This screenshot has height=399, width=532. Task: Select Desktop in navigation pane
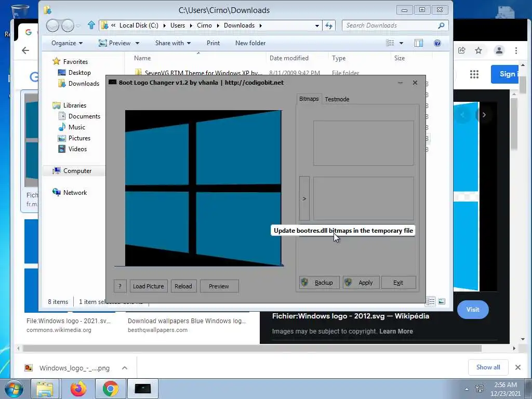[79, 72]
